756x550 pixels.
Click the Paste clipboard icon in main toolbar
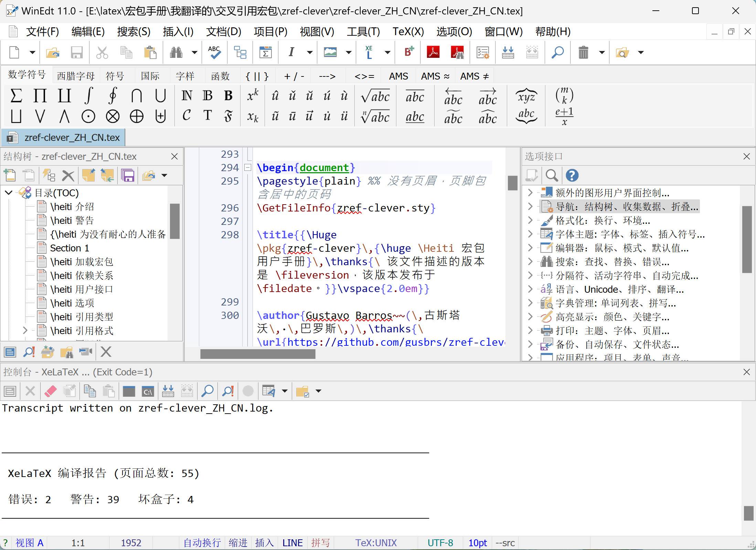pos(150,53)
